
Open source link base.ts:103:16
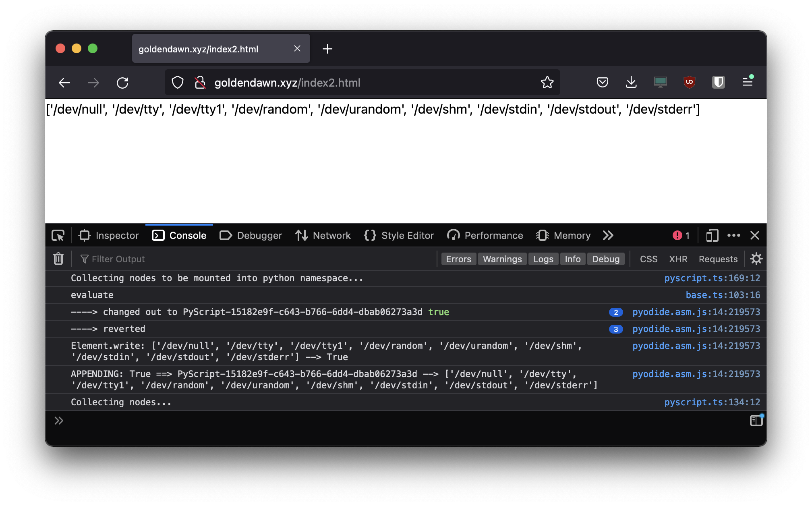point(723,295)
